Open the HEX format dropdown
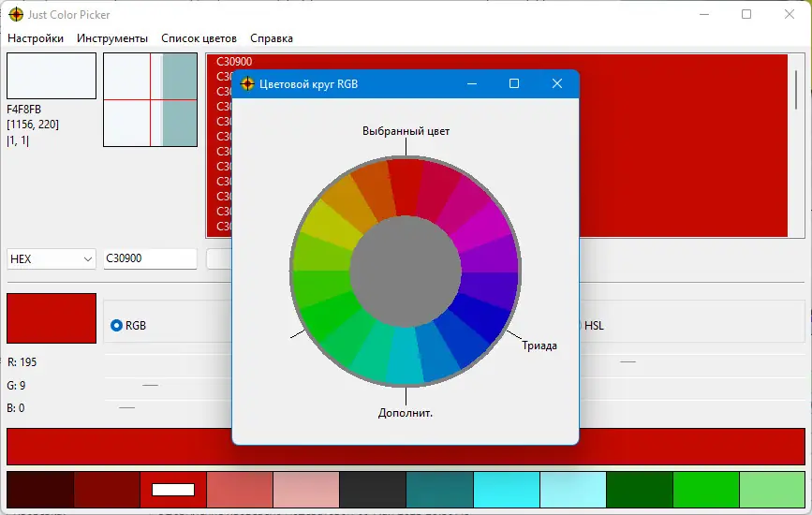The width and height of the screenshot is (812, 515). (52, 258)
